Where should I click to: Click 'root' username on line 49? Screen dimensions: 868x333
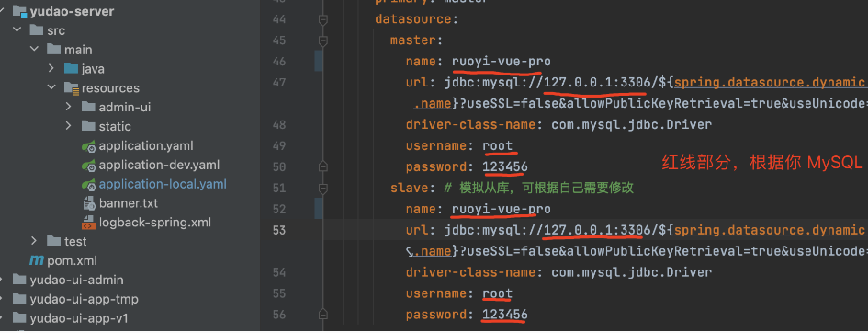pos(498,145)
